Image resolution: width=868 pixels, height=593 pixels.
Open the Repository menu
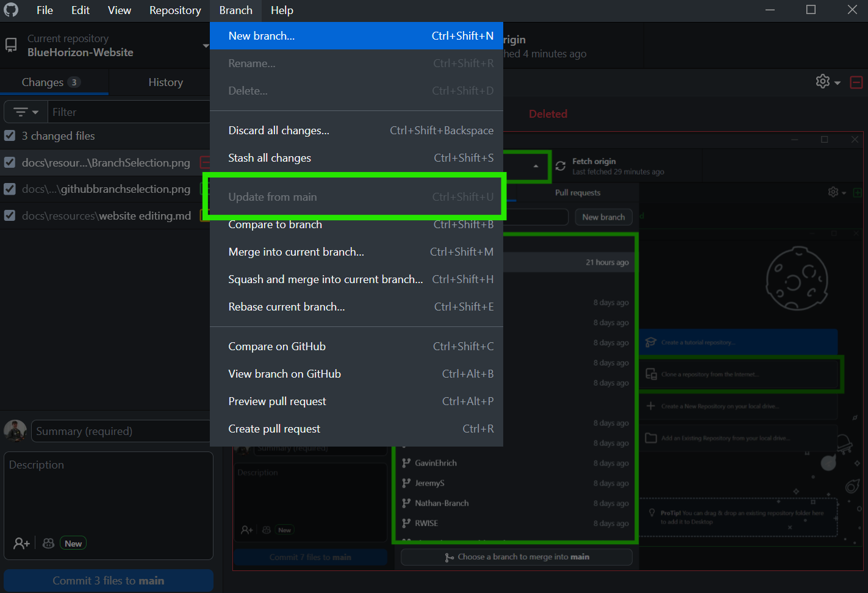pyautogui.click(x=175, y=10)
